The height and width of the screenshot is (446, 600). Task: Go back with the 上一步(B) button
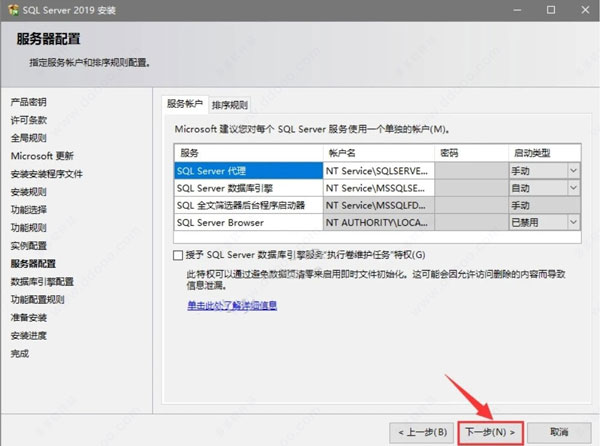point(422,432)
